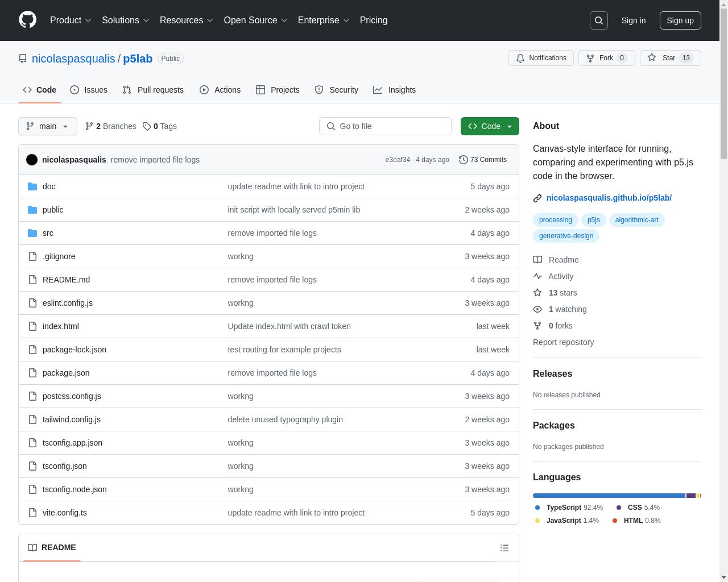This screenshot has height=582, width=728.
Task: Select the algorithmic-art topic tag
Action: click(x=636, y=220)
